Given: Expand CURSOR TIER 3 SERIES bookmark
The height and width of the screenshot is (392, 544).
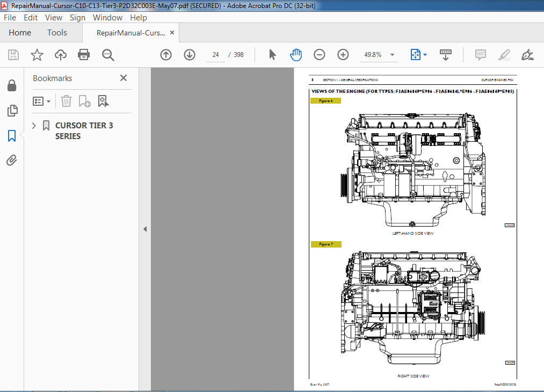Looking at the screenshot, I should (34, 126).
